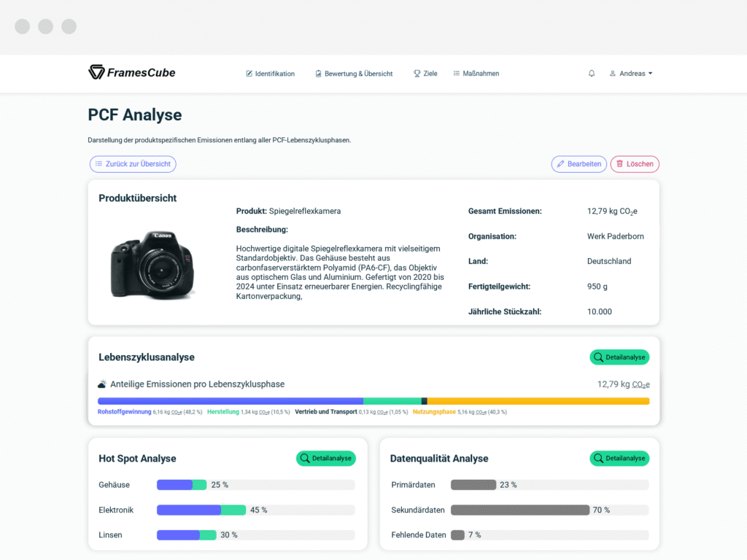
Task: Click the Identifikation edit icon
Action: (249, 74)
